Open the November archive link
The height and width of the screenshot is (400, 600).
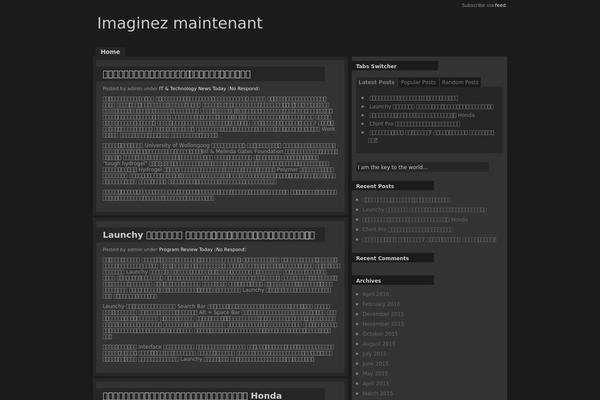tap(383, 324)
